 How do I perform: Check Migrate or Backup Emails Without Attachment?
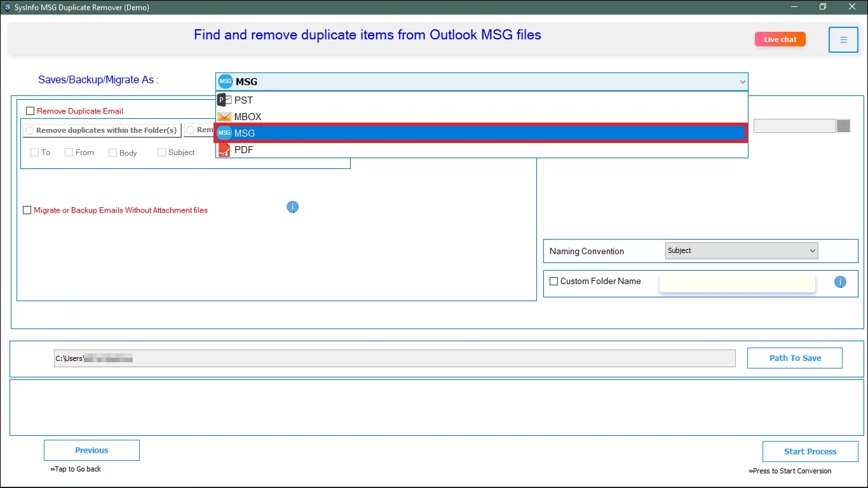(27, 210)
